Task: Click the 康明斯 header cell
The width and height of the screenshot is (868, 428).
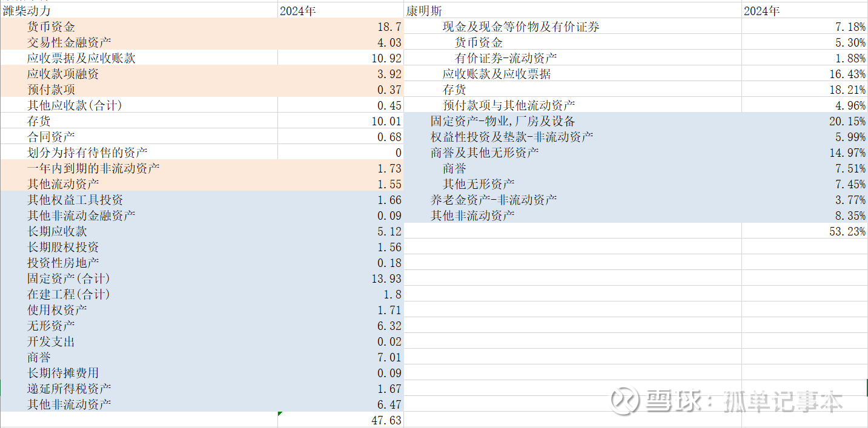Action: (x=572, y=11)
